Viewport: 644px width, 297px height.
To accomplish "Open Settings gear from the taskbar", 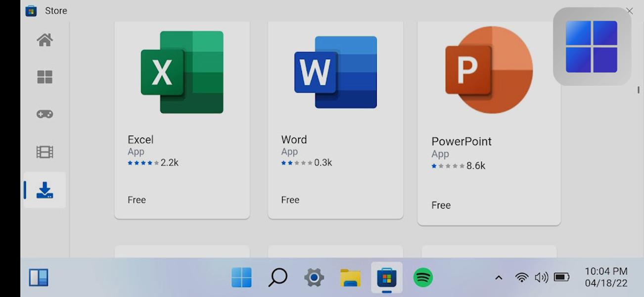I will [314, 278].
